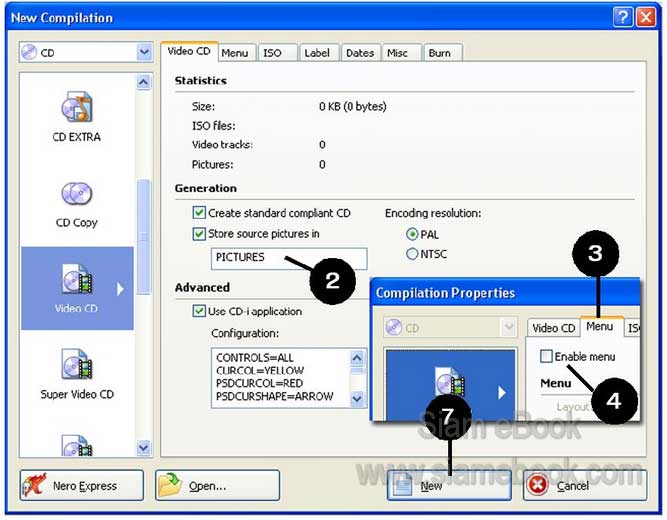Click the Cancel button

click(x=585, y=485)
